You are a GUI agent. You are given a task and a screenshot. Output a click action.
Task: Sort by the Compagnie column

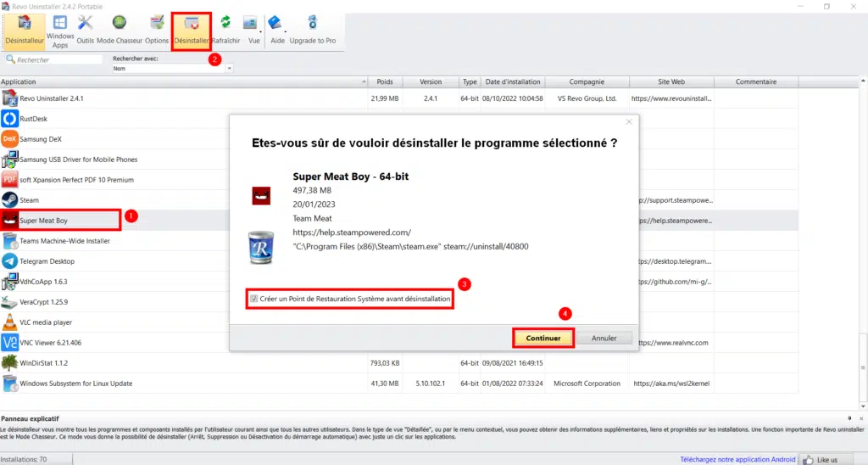(587, 81)
